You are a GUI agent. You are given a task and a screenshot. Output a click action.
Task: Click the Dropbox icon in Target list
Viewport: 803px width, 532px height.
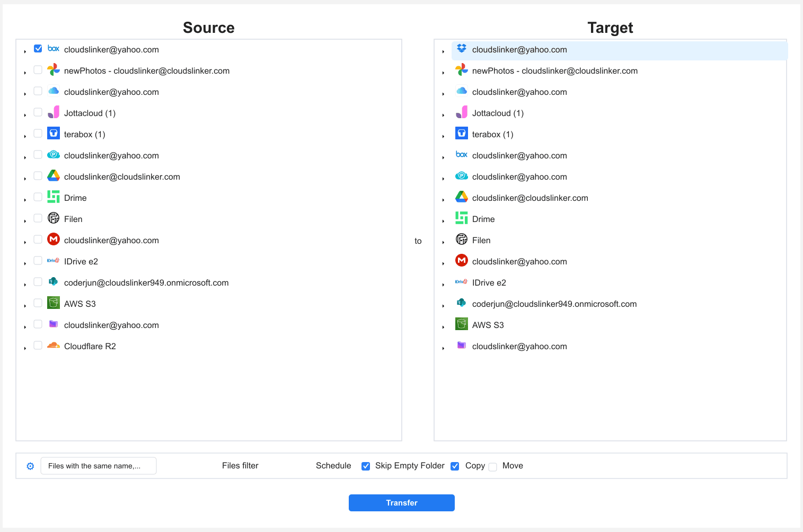coord(462,48)
